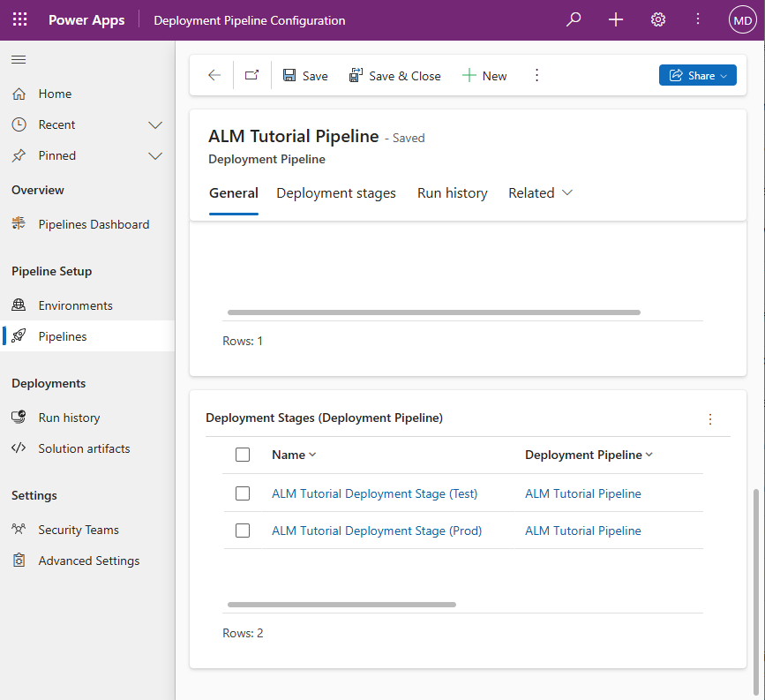
Task: Open the Share button dropdown arrow
Action: [x=724, y=76]
